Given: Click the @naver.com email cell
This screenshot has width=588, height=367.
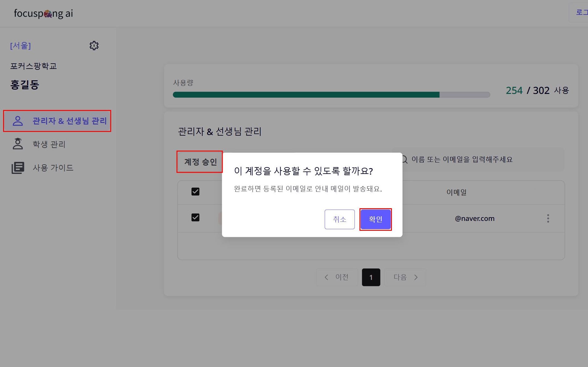Looking at the screenshot, I should (475, 218).
